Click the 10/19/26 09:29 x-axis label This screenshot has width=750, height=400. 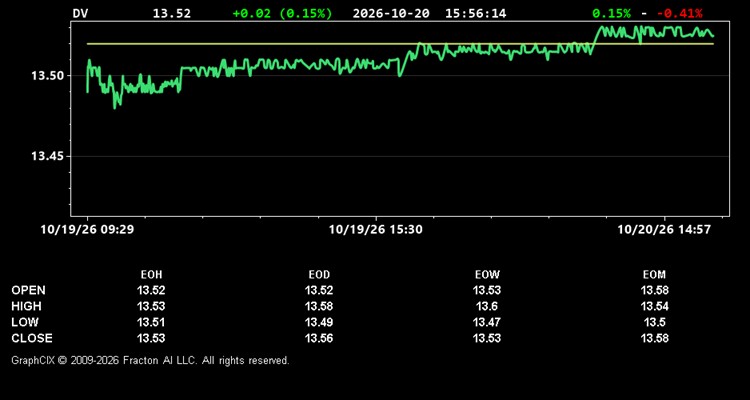(x=87, y=230)
